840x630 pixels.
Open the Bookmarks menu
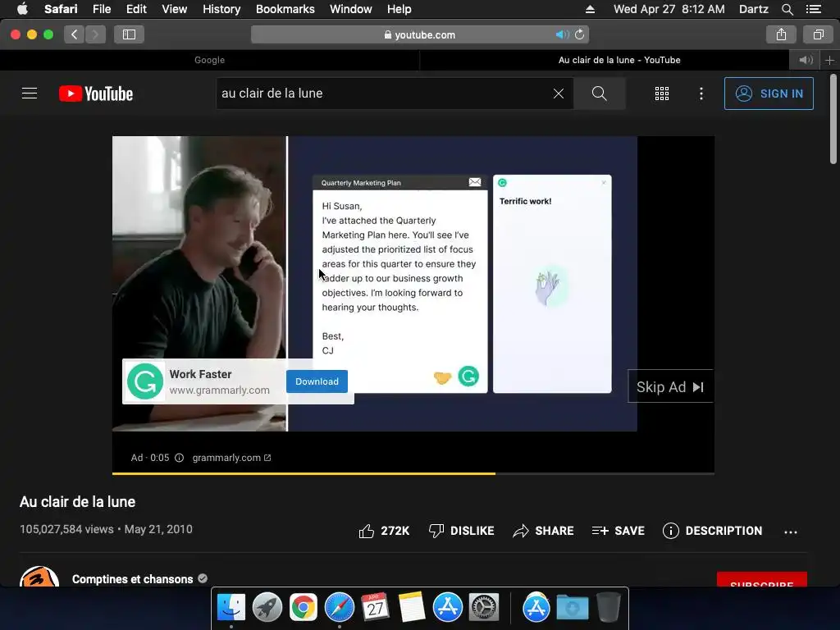coord(285,9)
